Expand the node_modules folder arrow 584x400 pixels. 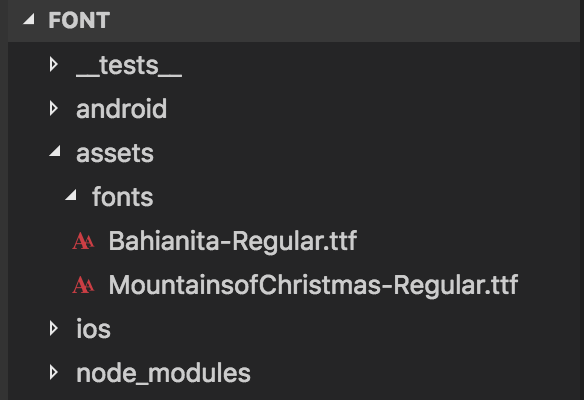54,372
